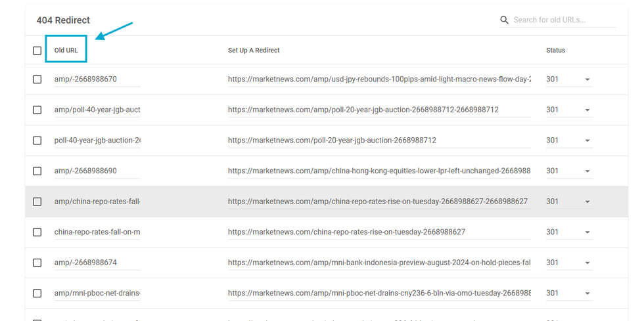This screenshot has width=644, height=321.
Task: Click redirect field for china-hong-kong-equities-lower URL
Action: [x=379, y=171]
